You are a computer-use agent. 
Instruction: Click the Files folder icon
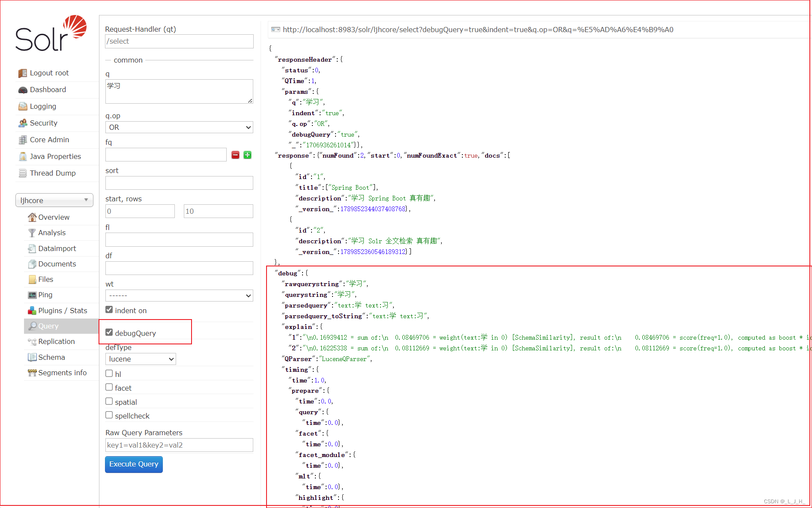[x=32, y=280]
